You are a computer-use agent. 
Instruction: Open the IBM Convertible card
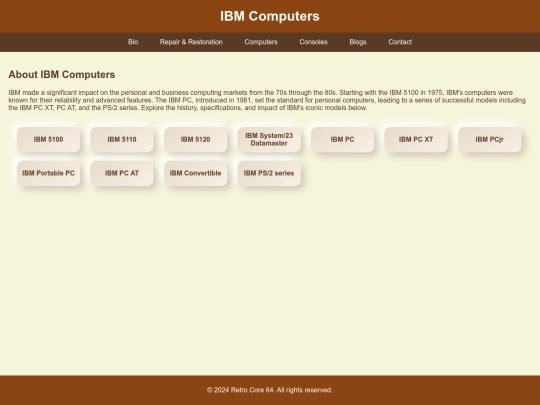[196, 173]
